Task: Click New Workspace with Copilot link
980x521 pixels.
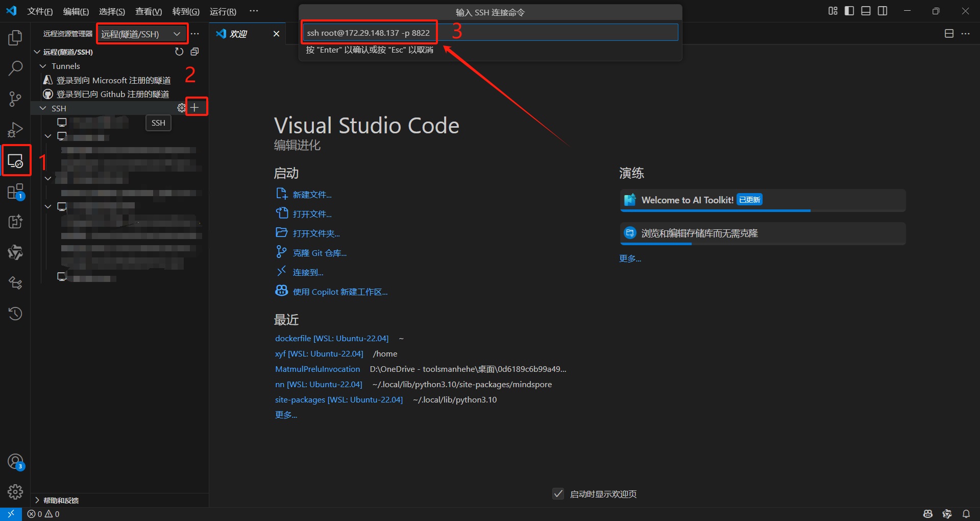Action: 340,292
